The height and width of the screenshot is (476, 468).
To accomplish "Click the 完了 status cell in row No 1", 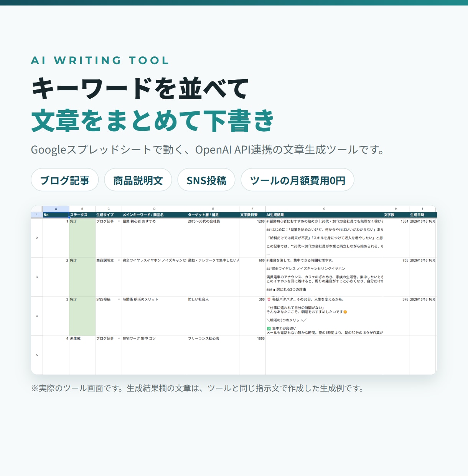I will click(x=82, y=238).
